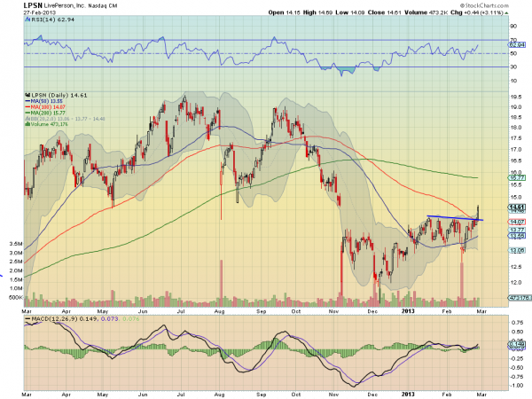Viewport: 532px width, 399px height.
Task: Click the 3.5M volume axis label
Action: pos(16,244)
